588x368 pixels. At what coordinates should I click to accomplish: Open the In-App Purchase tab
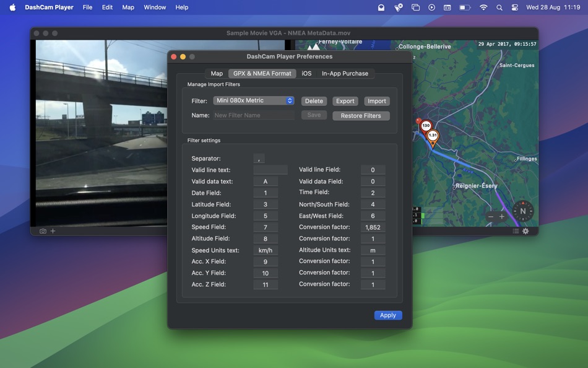click(x=345, y=74)
